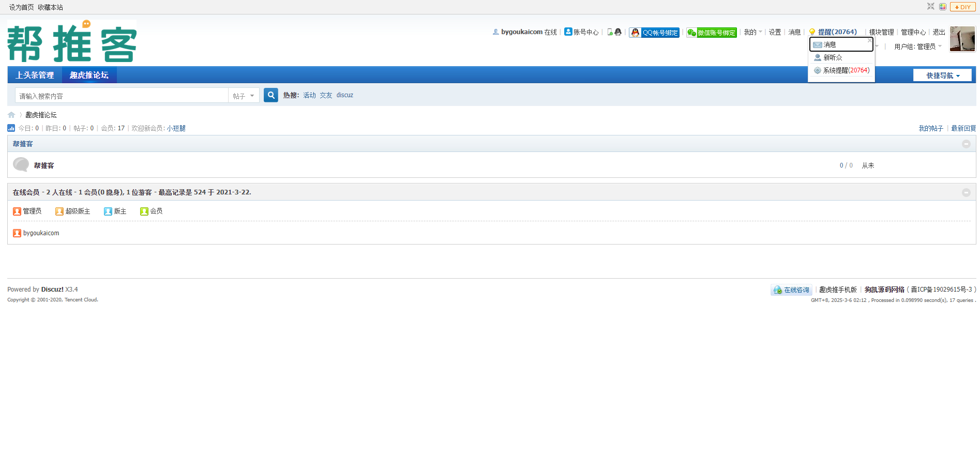Image resolution: width=980 pixels, height=471 pixels.
Task: Open the QQ account binding button
Action: click(x=654, y=33)
